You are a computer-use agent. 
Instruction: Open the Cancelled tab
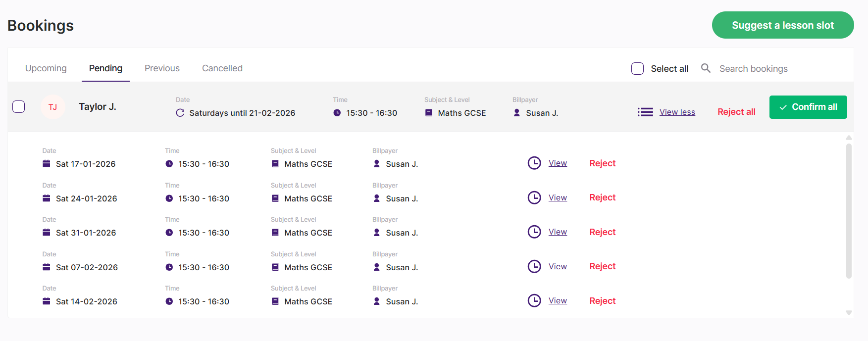click(x=222, y=68)
